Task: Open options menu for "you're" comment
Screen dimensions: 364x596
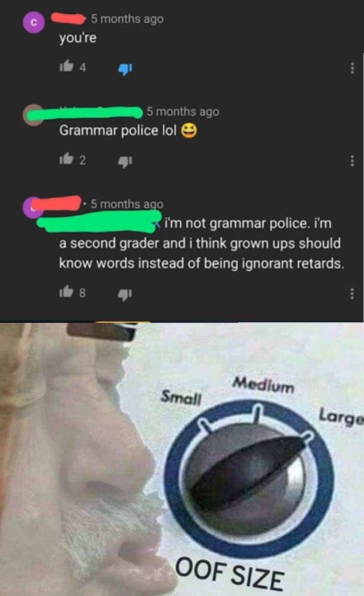Action: 352,68
